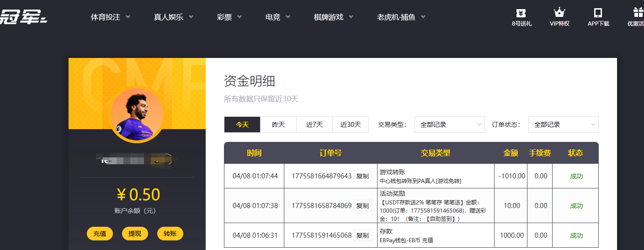Open the 交易类型 dropdown
The image size is (644, 250).
(x=449, y=125)
